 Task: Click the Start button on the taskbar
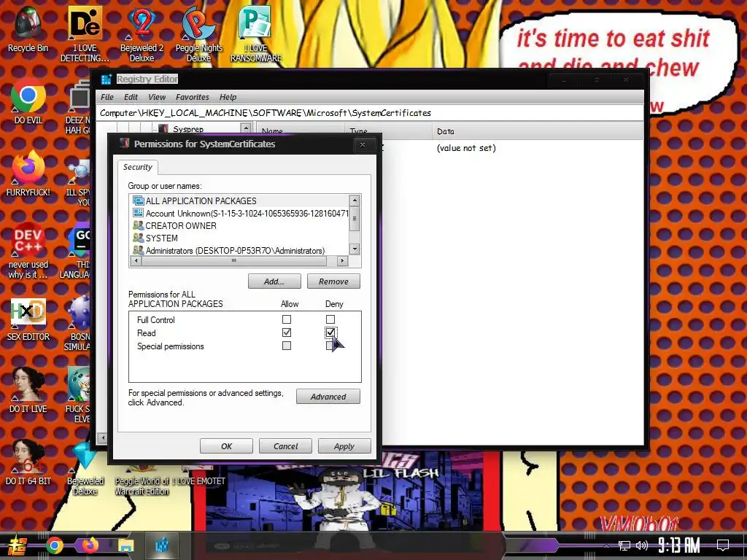17,545
